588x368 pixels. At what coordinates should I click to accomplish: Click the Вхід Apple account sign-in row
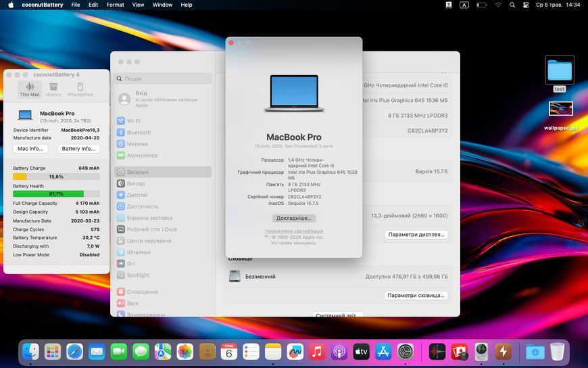[x=163, y=99]
